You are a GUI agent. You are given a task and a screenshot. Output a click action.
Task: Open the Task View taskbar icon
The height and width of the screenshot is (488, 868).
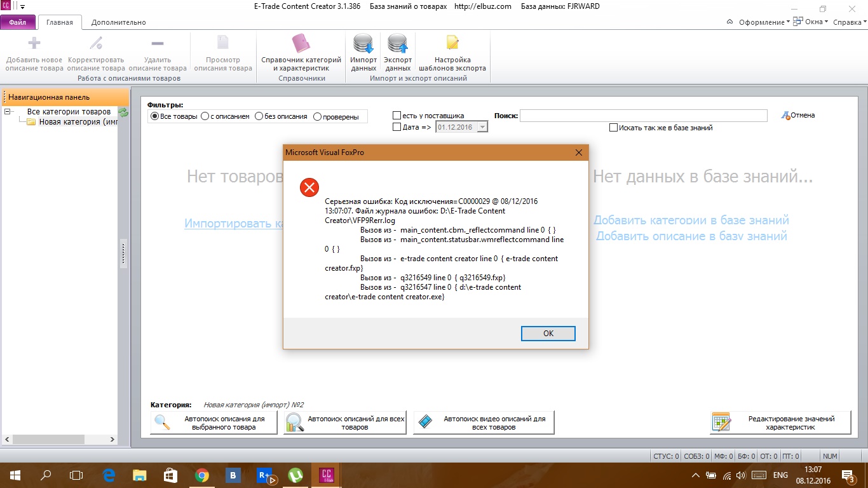76,475
